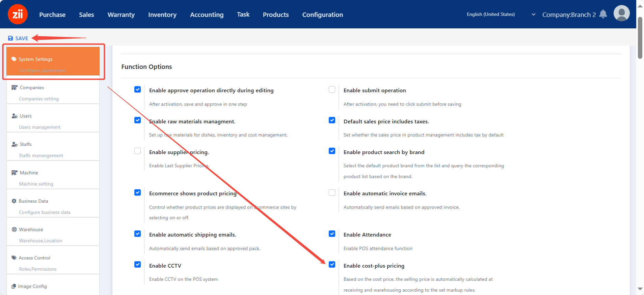The height and width of the screenshot is (295, 644).
Task: Toggle Enable automatic shipping emails checkbox
Action: point(137,234)
